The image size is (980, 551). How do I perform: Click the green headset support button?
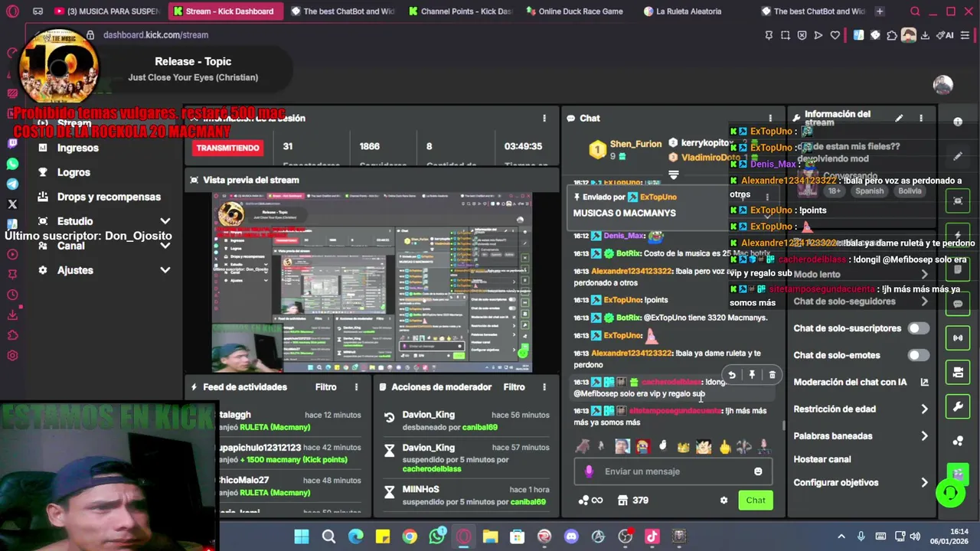(x=950, y=493)
